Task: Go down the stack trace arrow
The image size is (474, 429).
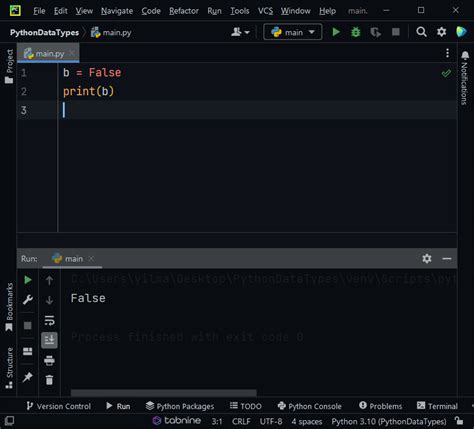Action: 49,300
